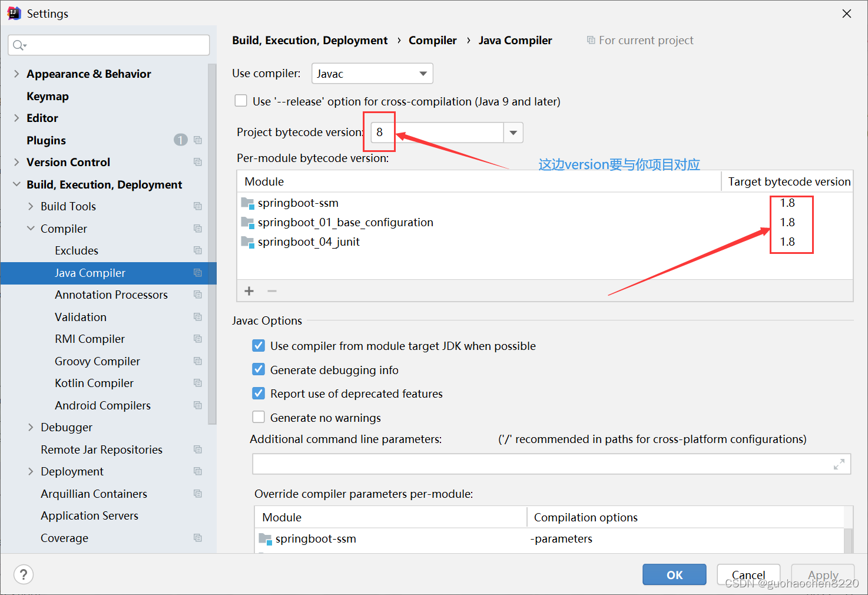Click the project-level icon beside Kotlin Compiler

198,383
